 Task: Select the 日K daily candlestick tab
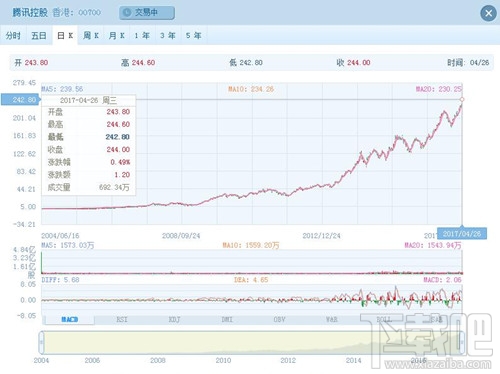[65, 35]
